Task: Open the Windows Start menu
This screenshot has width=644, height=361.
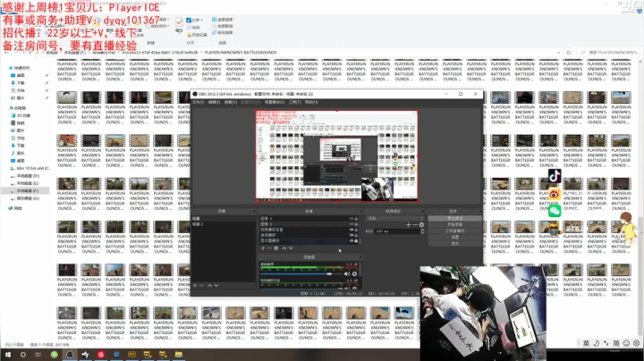Action: pos(7,355)
